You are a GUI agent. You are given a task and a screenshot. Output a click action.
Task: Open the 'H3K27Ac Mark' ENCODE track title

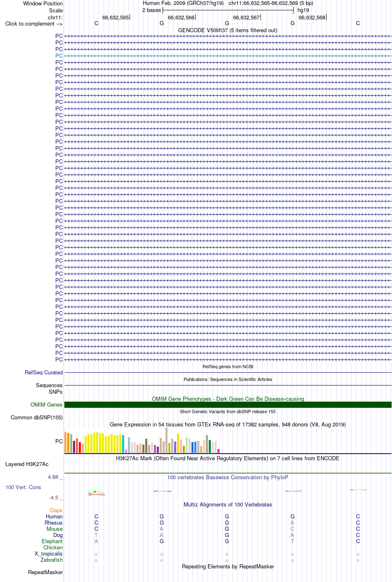pos(228,458)
